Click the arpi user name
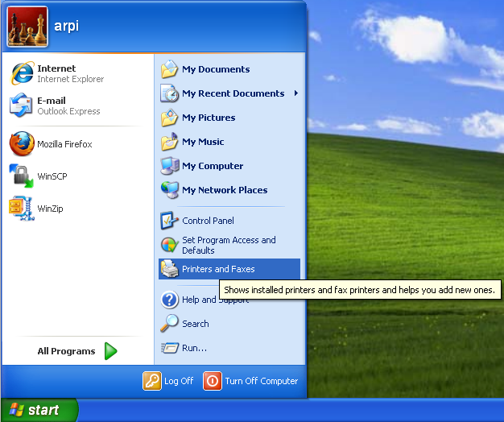504x422 pixels. [67, 26]
